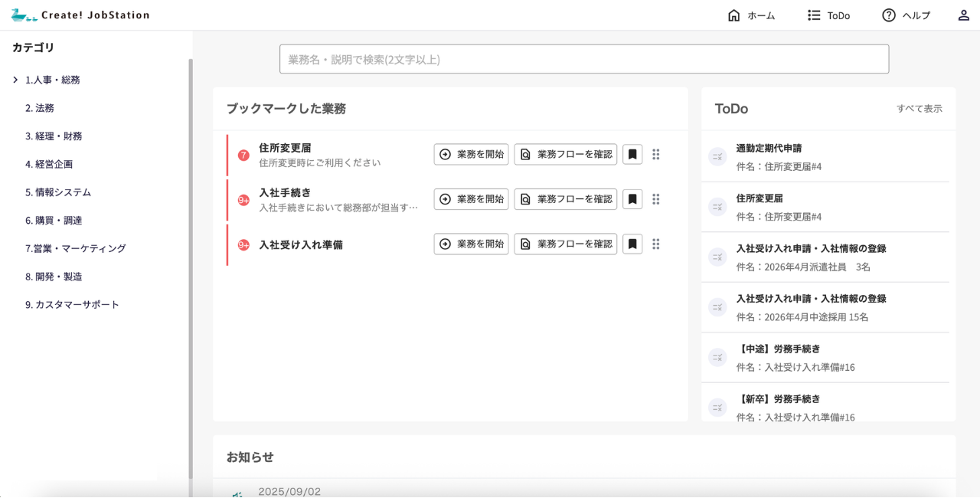Open the user account icon
Screen dimensions: 980x498
(963, 15)
